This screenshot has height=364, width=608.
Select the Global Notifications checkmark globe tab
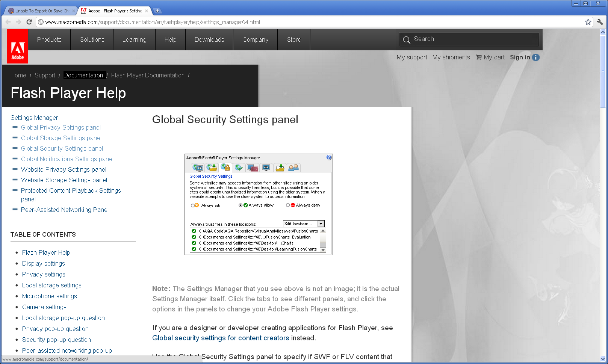point(239,168)
